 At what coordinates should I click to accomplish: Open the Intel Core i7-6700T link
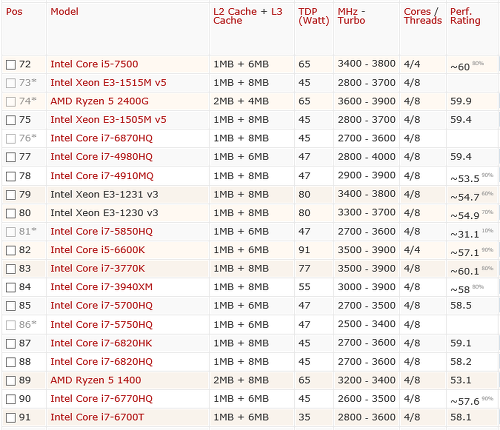[97, 417]
